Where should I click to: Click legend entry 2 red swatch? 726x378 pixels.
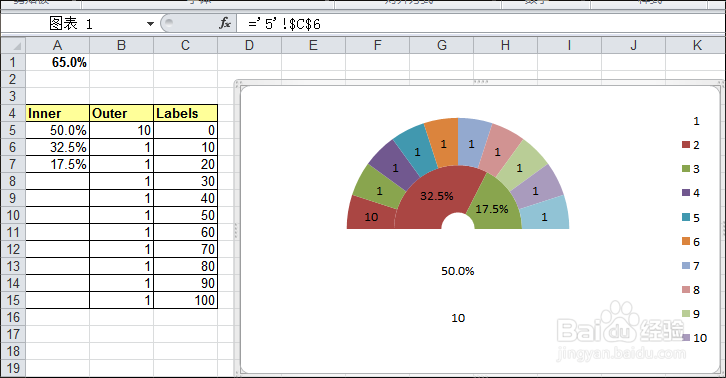click(x=686, y=145)
